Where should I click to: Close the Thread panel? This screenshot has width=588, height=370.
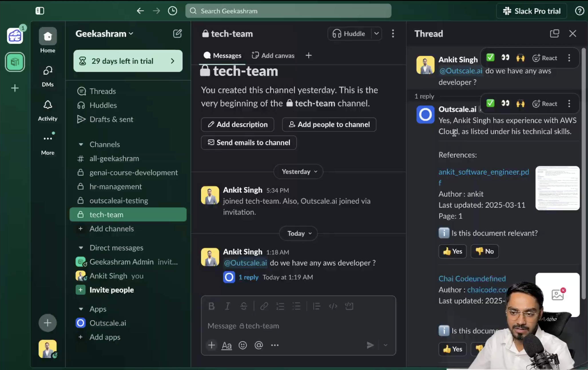pos(573,33)
